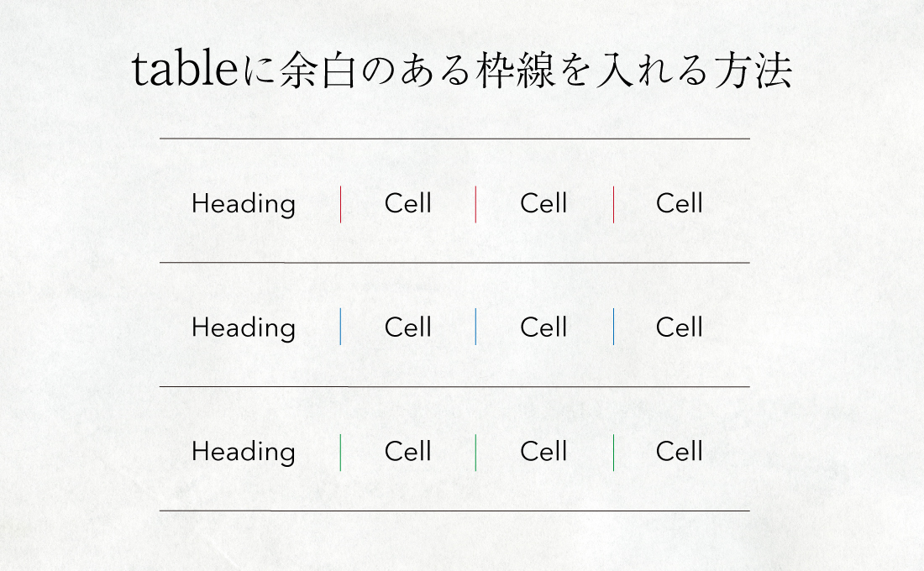Select last Cell in the bottom row
The image size is (924, 571).
click(680, 452)
